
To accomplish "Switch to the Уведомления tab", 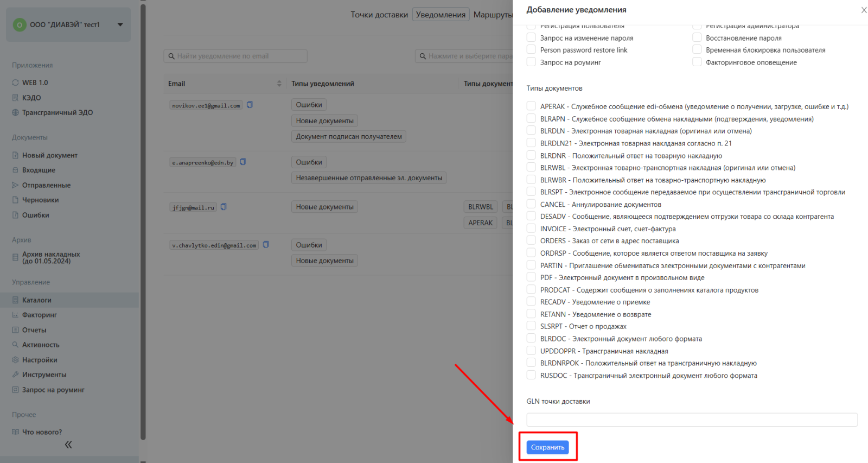I will pyautogui.click(x=441, y=15).
